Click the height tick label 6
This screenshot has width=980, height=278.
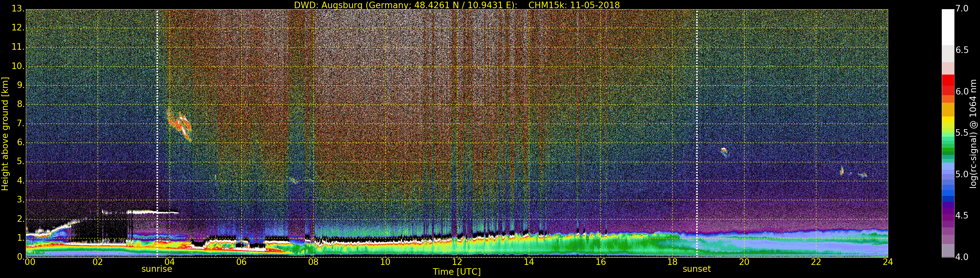click(x=21, y=142)
